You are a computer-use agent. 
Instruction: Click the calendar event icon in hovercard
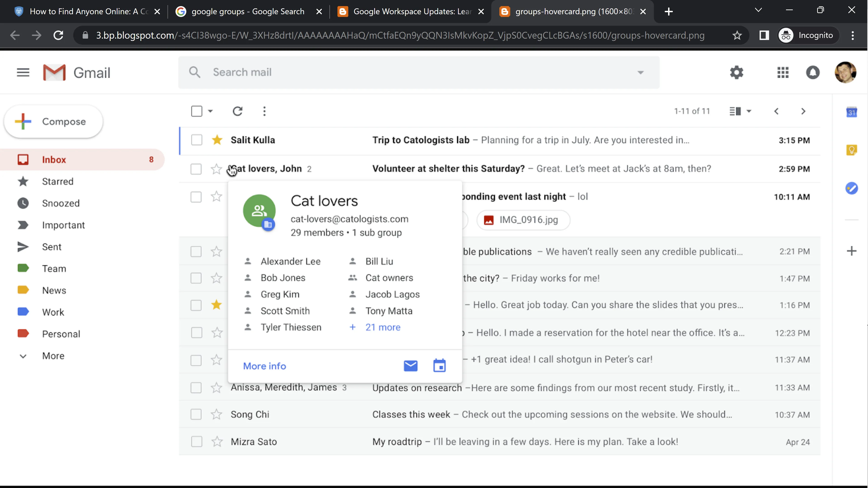439,366
